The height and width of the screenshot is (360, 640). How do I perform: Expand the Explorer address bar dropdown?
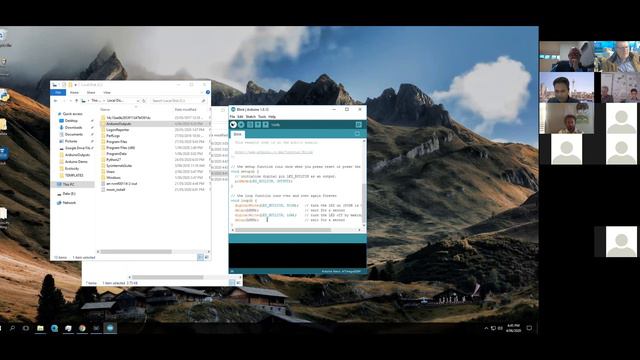tap(138, 100)
